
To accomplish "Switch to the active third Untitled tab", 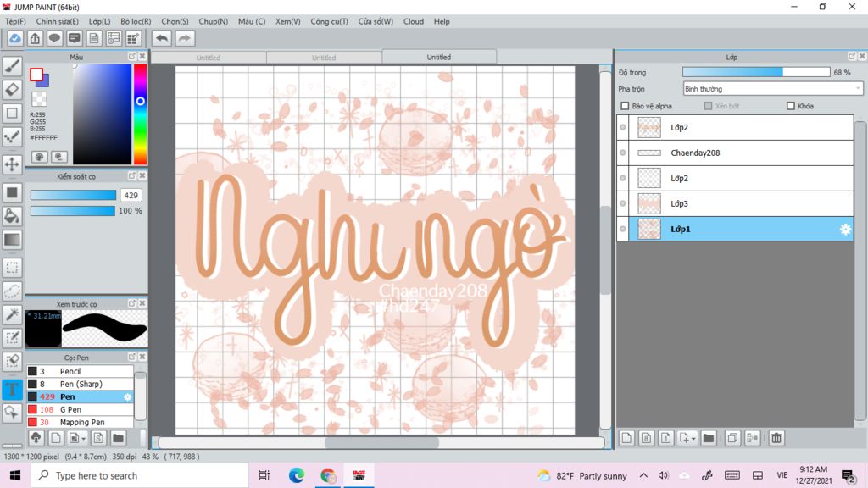I will [438, 57].
